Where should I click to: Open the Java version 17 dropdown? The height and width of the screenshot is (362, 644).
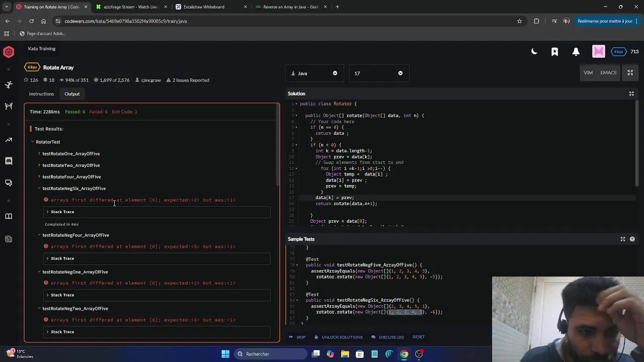379,73
